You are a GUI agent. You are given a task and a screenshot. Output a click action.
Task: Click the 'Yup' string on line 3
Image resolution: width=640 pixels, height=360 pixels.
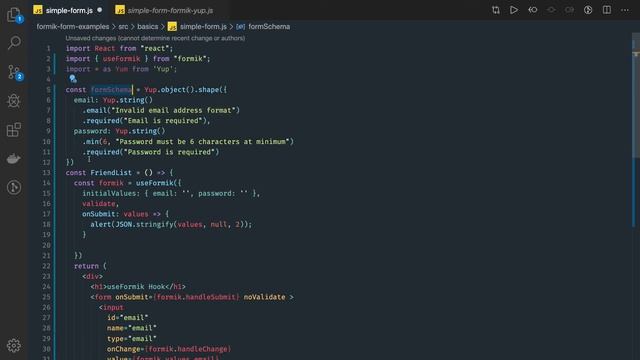coord(163,69)
